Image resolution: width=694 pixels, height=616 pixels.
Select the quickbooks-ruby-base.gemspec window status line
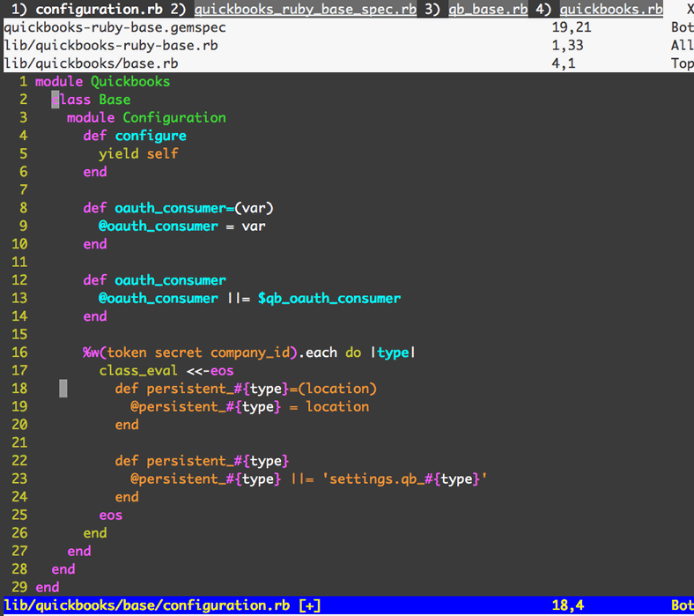pos(347,27)
